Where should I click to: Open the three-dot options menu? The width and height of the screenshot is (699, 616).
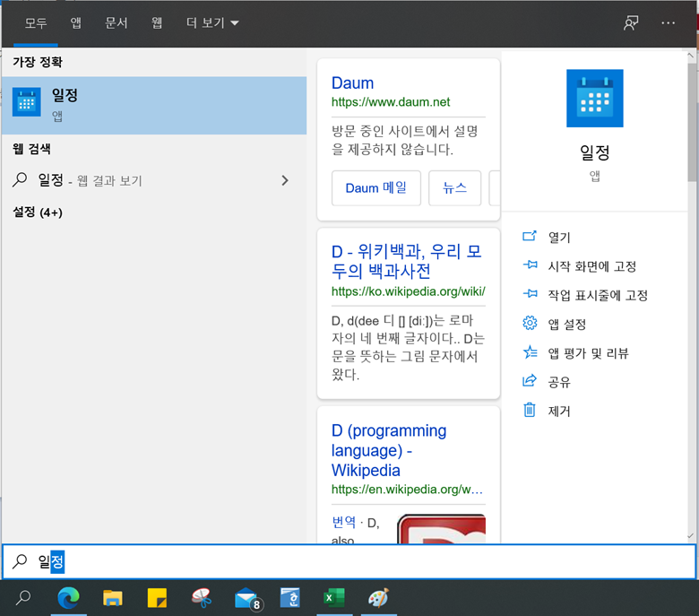pos(668,23)
